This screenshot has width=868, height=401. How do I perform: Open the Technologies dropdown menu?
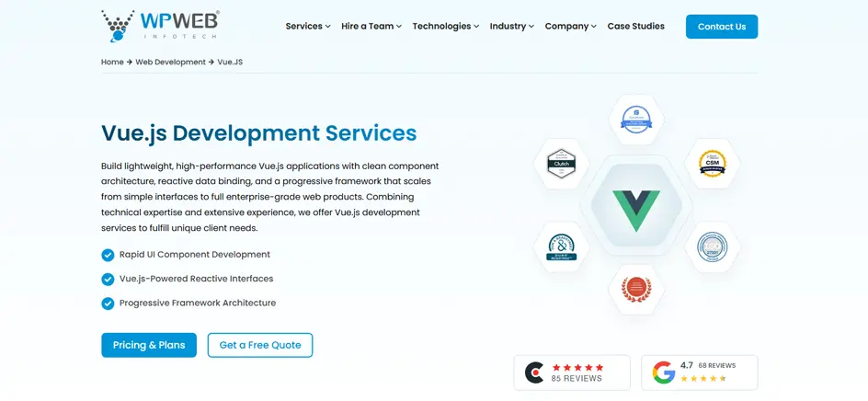(x=446, y=26)
